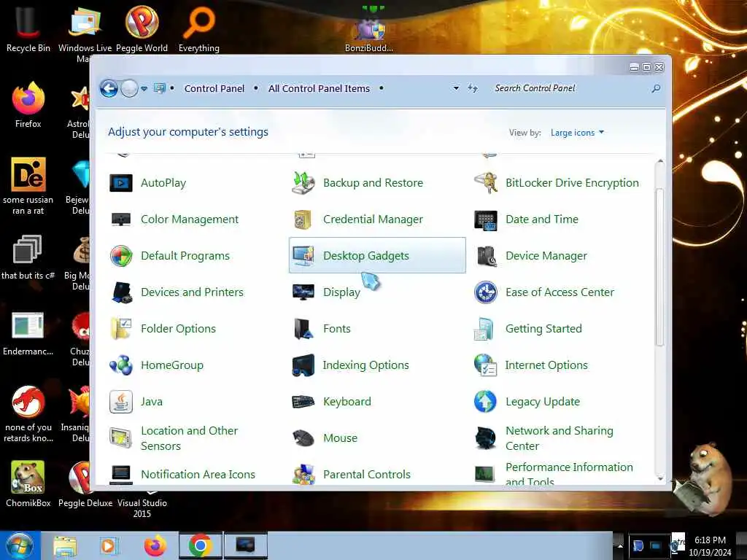Open the Ease of Access Center icon
The width and height of the screenshot is (747, 560).
pyautogui.click(x=486, y=292)
